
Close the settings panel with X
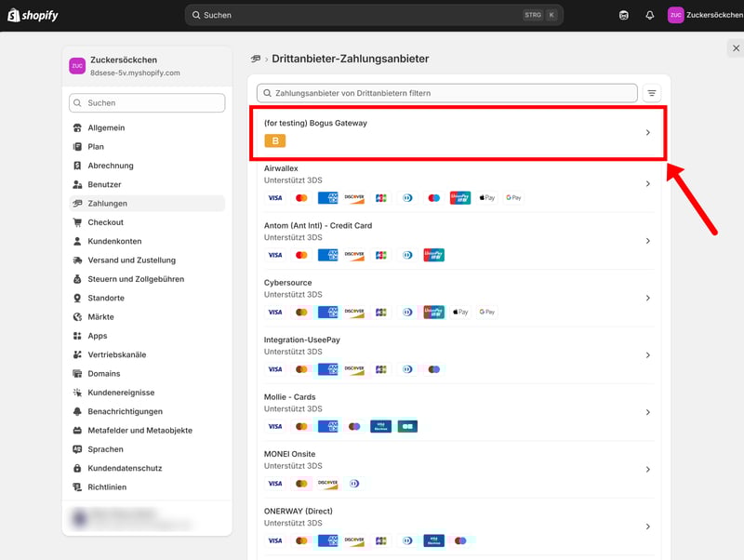click(x=737, y=48)
